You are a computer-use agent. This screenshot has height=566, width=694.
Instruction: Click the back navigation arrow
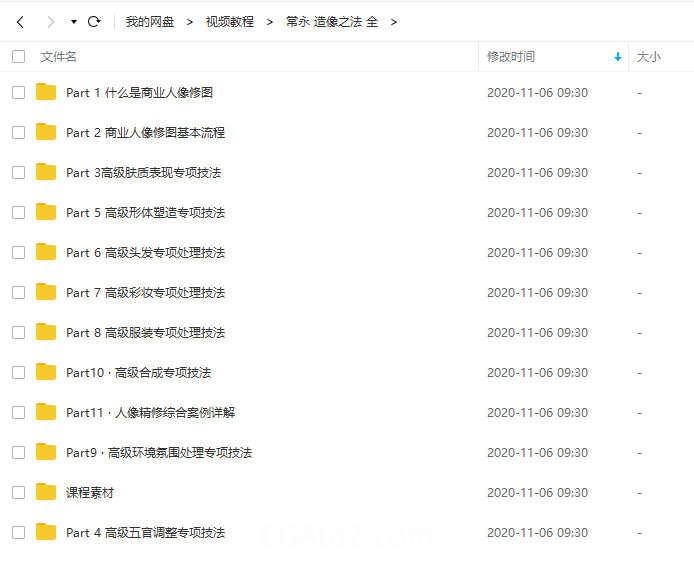click(20, 21)
